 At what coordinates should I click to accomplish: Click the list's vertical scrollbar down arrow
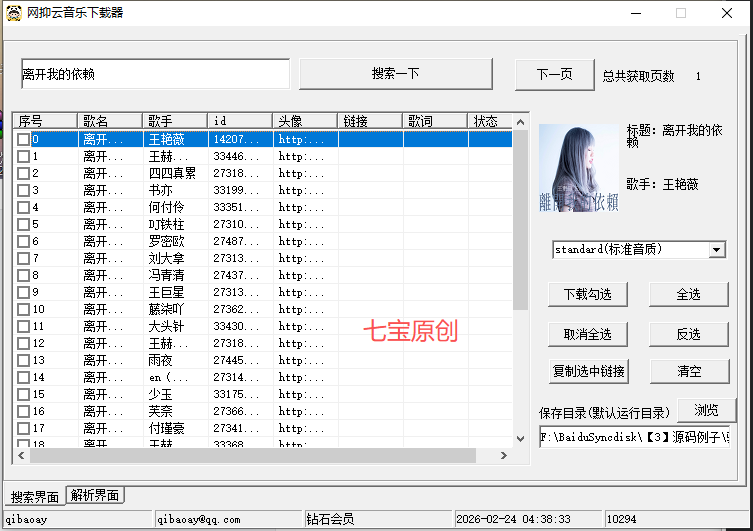520,438
